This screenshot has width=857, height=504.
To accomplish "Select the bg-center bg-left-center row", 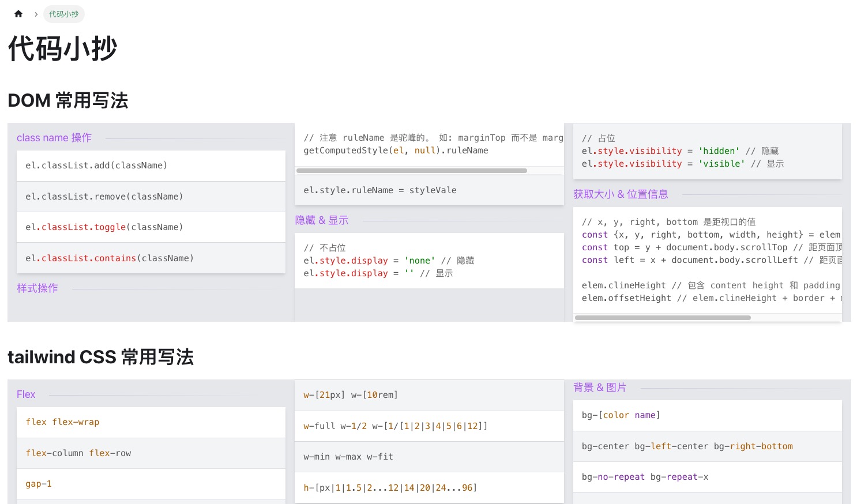I will pyautogui.click(x=708, y=446).
